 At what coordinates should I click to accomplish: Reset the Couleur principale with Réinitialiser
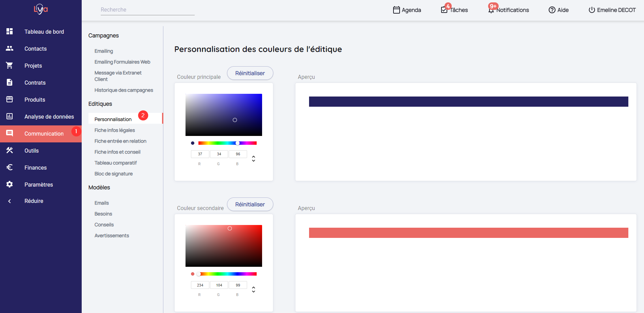click(250, 73)
